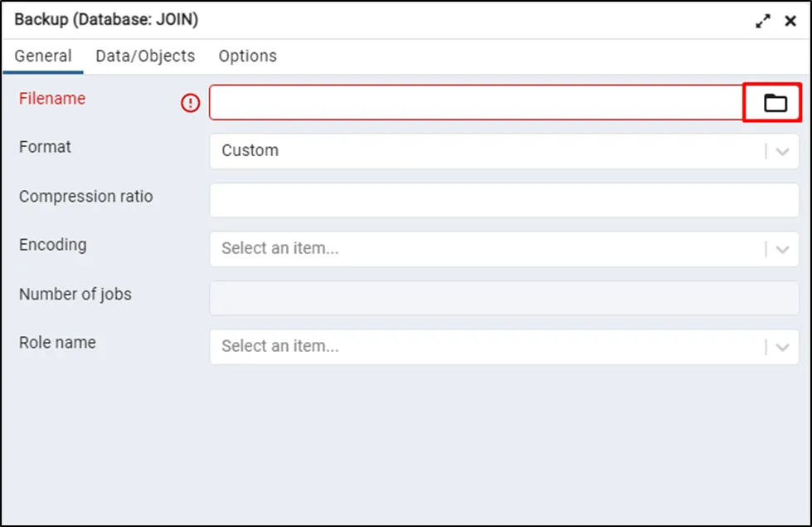The image size is (812, 527).
Task: Switch to the General tab
Action: click(x=43, y=56)
